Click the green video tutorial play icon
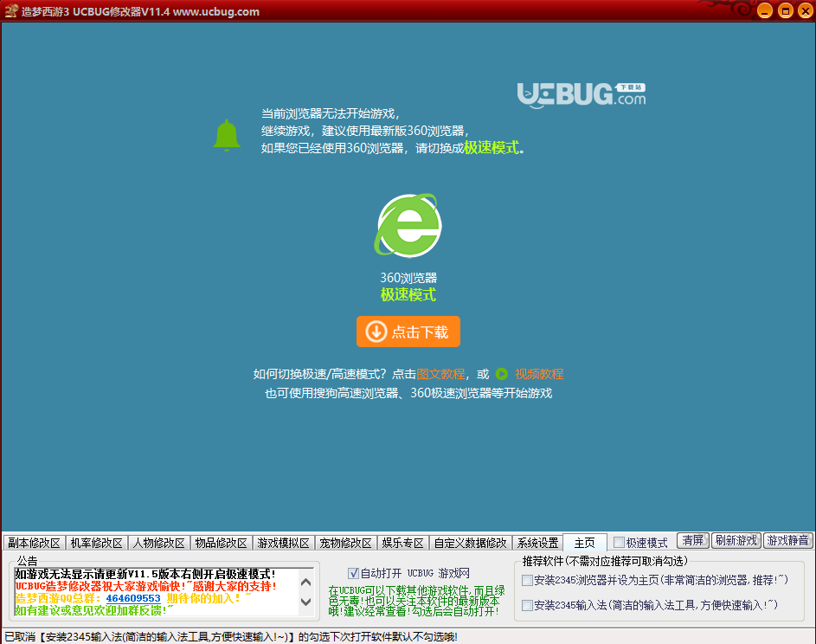The image size is (816, 644). coord(502,374)
